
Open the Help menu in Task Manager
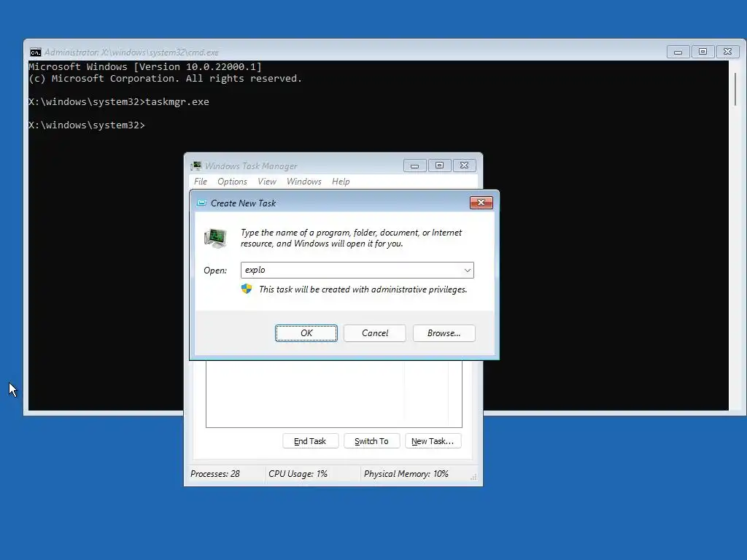[341, 182]
